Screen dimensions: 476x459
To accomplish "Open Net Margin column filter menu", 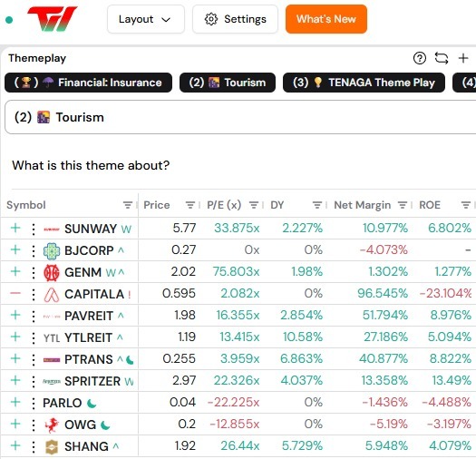I will tap(403, 205).
